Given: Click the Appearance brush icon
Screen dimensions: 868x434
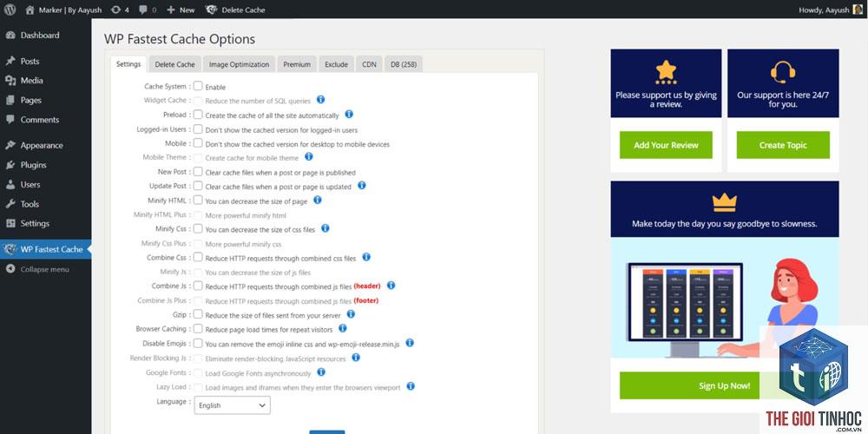Looking at the screenshot, I should point(10,145).
